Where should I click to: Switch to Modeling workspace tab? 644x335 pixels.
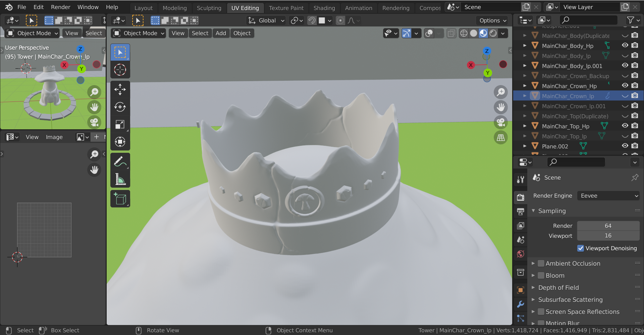pyautogui.click(x=174, y=8)
